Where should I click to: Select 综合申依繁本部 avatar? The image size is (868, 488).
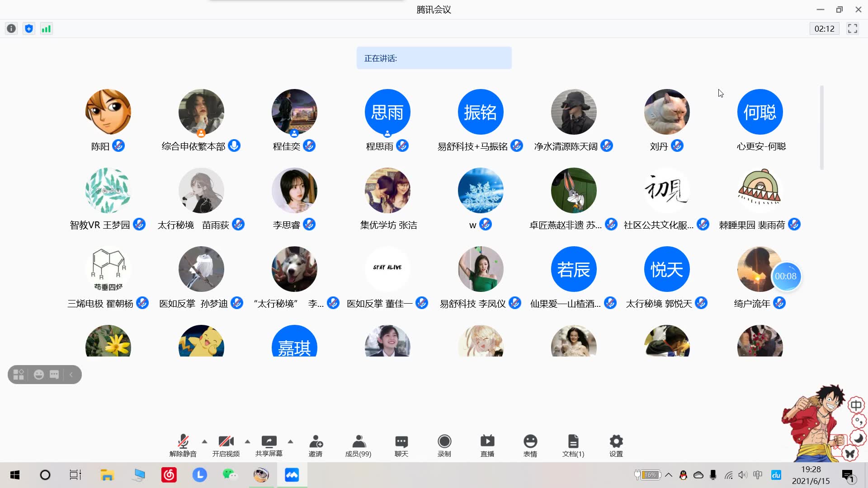pyautogui.click(x=201, y=112)
